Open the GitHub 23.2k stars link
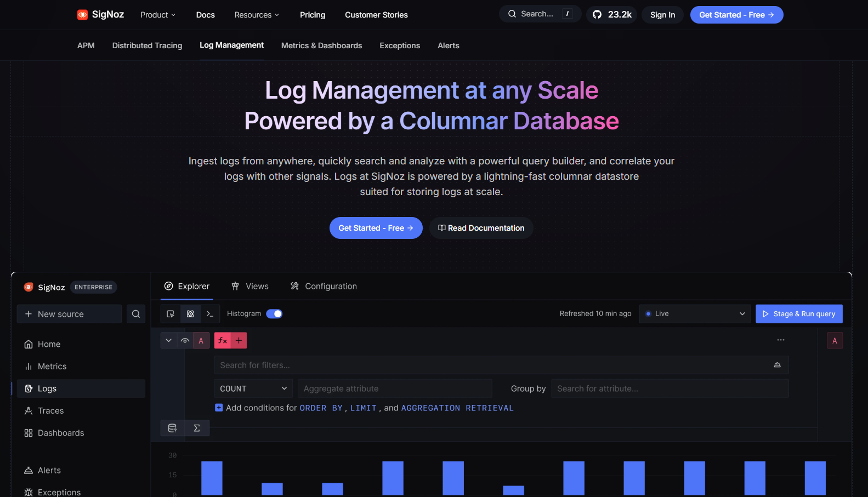 611,15
